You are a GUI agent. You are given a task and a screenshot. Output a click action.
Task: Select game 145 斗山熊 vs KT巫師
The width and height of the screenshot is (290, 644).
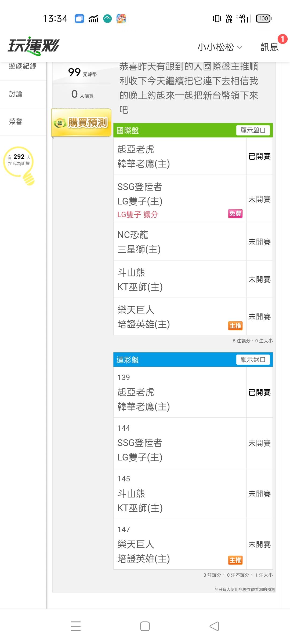click(x=179, y=494)
